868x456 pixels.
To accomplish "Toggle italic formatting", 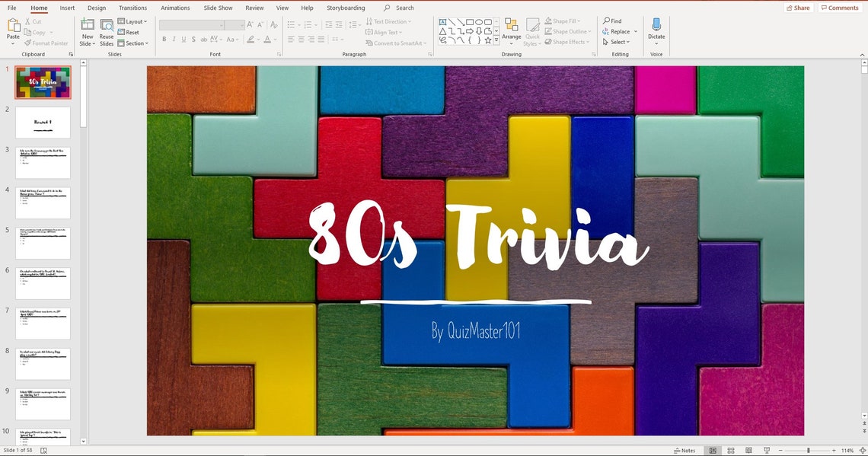I will point(174,39).
